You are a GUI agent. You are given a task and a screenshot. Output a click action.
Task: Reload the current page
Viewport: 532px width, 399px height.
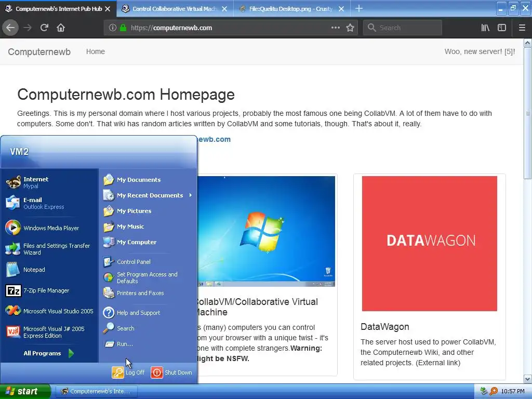(x=44, y=28)
